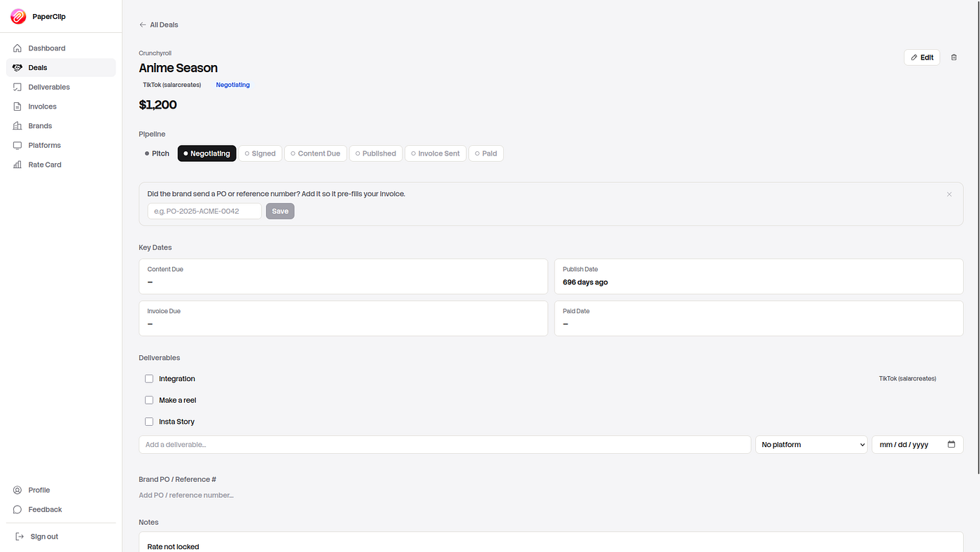The width and height of the screenshot is (980, 552).
Task: Mark the deal as Published
Action: 376,153
